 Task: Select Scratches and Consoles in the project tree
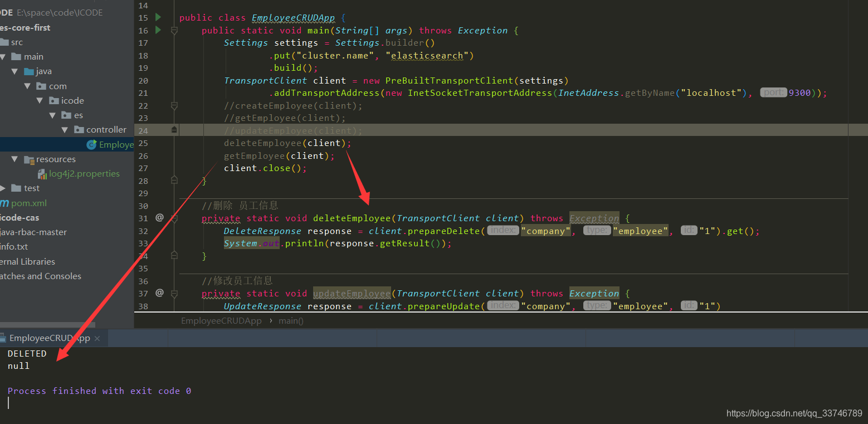[x=41, y=276]
